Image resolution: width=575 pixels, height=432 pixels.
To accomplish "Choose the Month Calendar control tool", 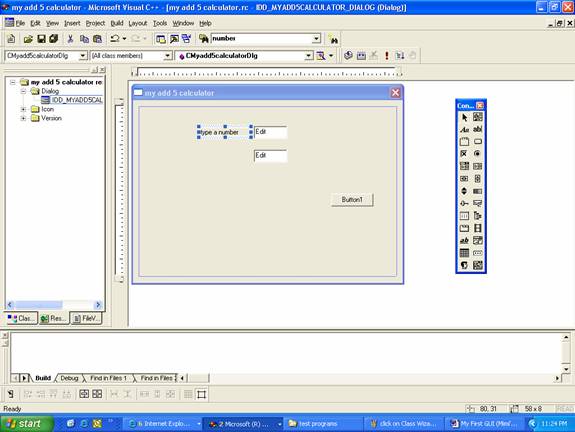I will point(464,253).
